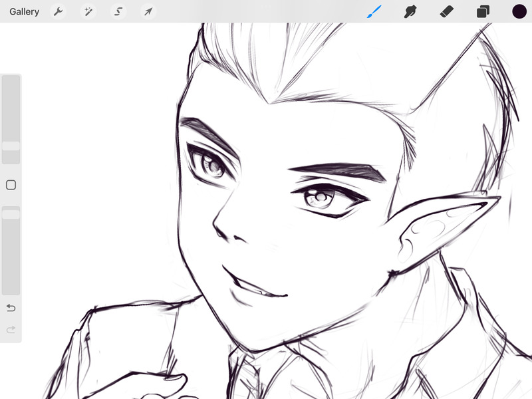Open the active color picker
Screen dimensions: 532x399
(519, 11)
